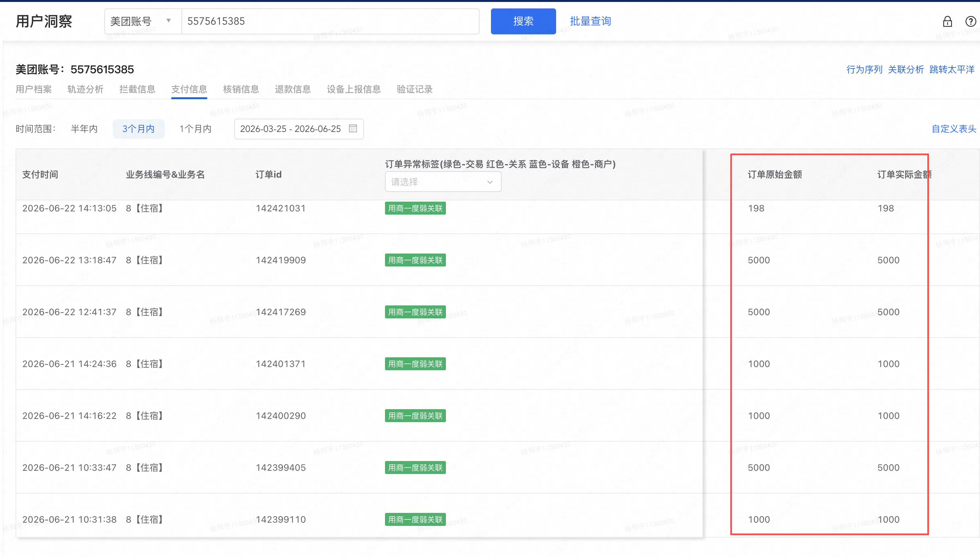Open the help question-mark icon
Screen dimensions: 980x557
tap(971, 21)
